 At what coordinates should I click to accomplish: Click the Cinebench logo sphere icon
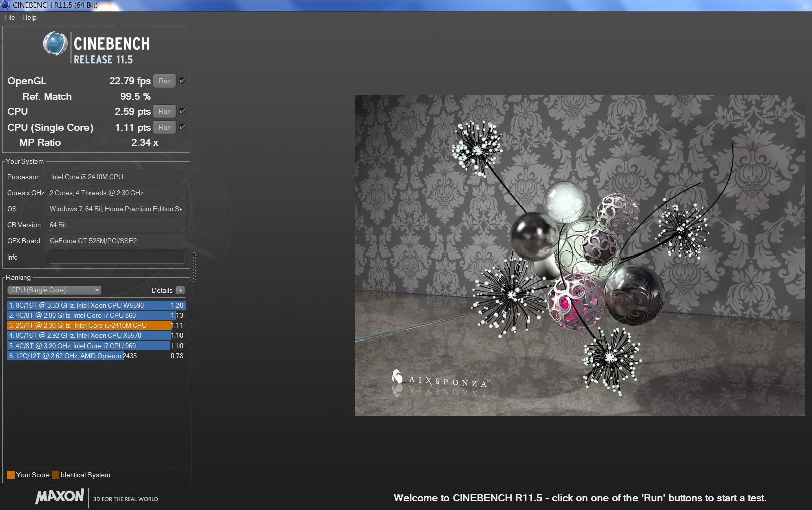tap(55, 44)
